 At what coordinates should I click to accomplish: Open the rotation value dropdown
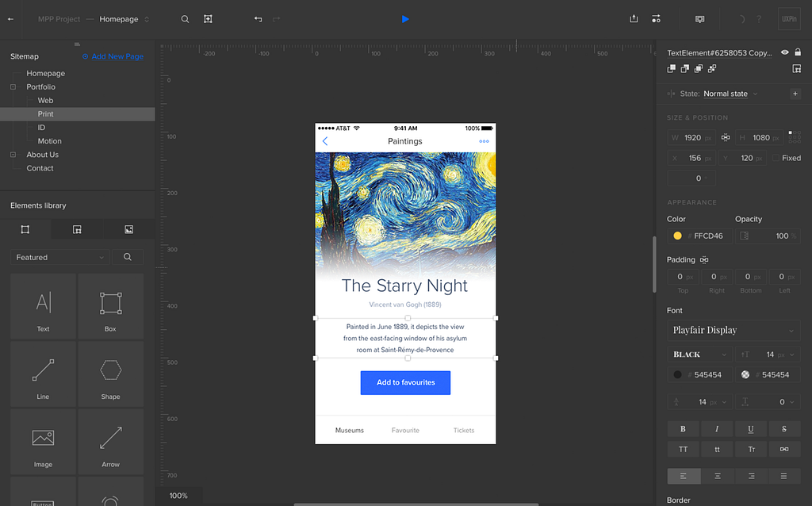(x=691, y=178)
